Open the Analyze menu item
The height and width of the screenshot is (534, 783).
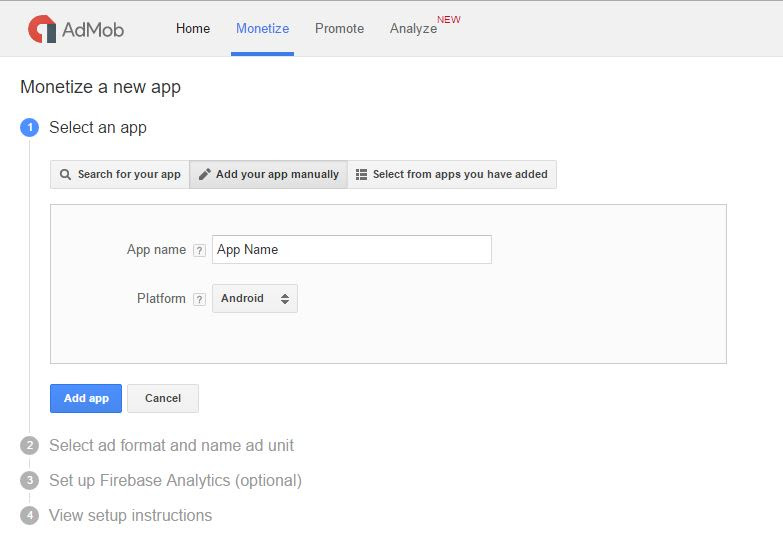click(x=413, y=29)
